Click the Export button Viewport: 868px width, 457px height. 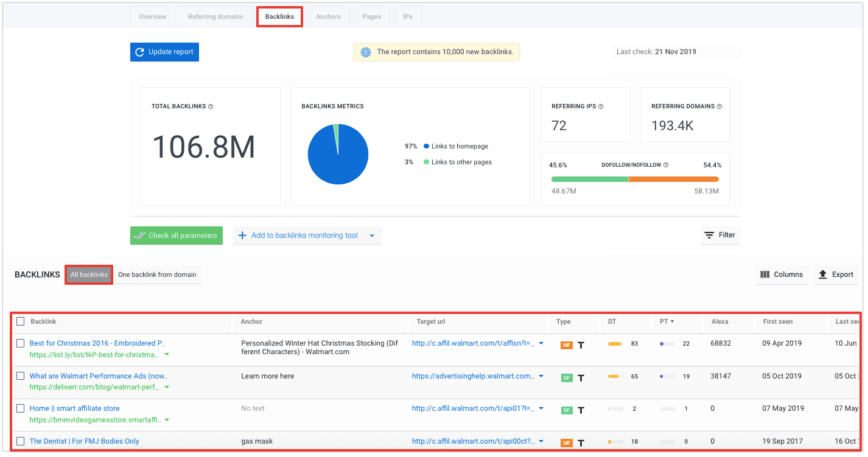836,274
